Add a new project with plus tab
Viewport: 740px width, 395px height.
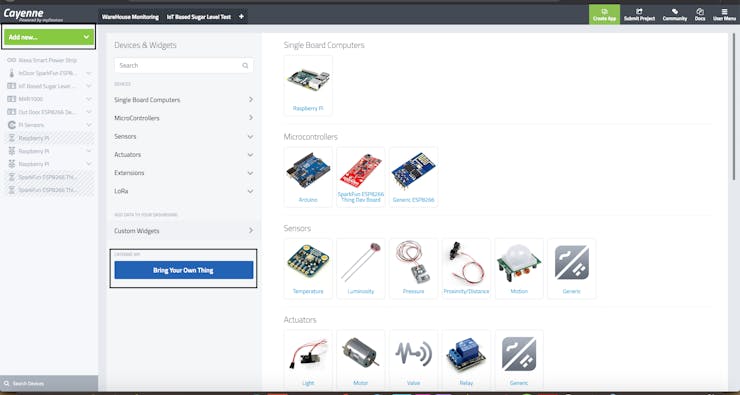pyautogui.click(x=241, y=17)
